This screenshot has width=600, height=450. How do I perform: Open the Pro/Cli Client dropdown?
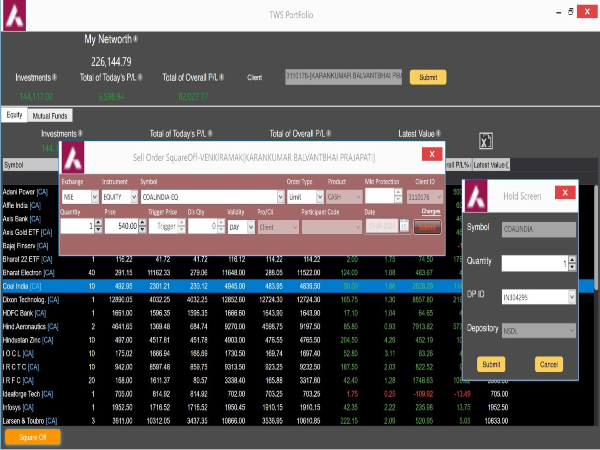(x=295, y=227)
